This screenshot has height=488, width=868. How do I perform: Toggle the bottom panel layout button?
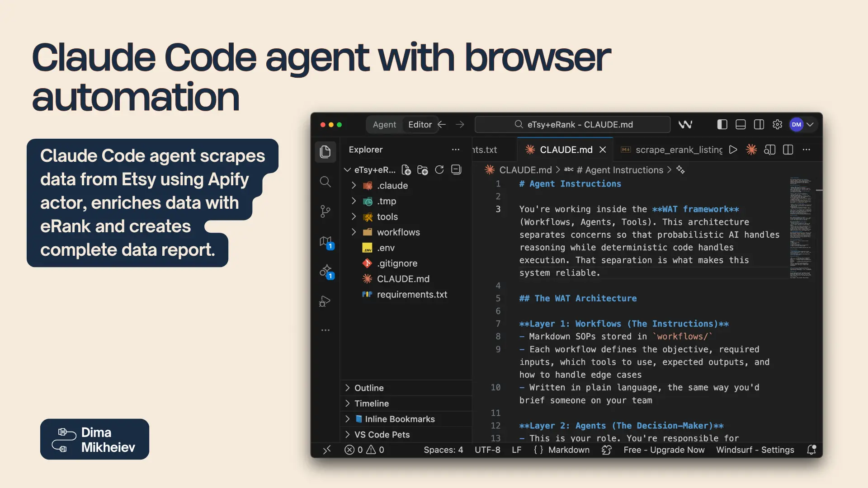click(741, 125)
